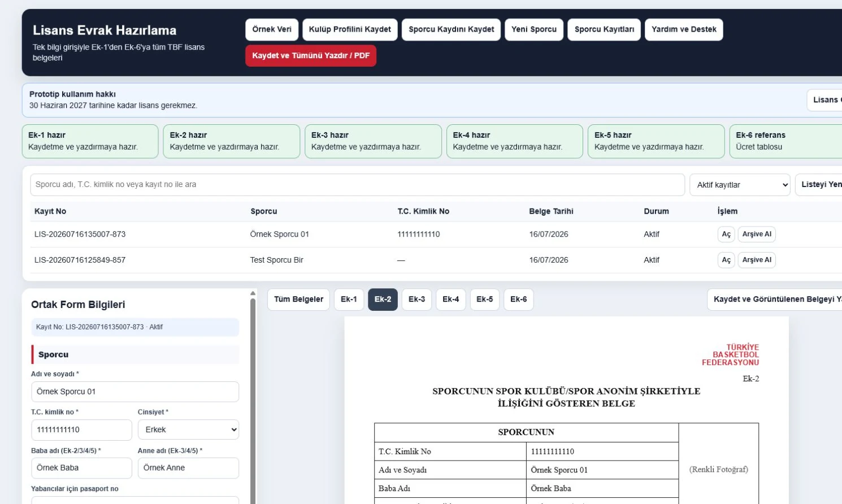Create a new athlete with Yeni Sporcu
842x504 pixels.
[x=534, y=29]
